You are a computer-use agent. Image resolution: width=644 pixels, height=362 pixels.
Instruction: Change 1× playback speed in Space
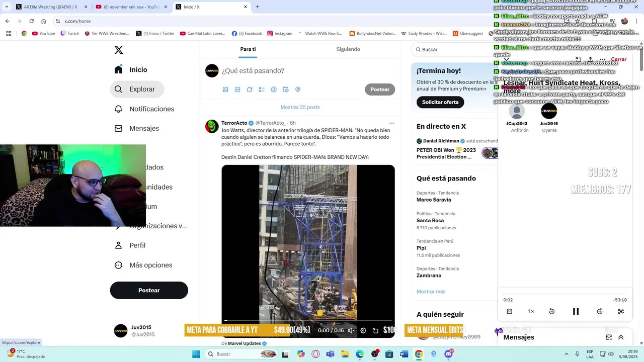(x=531, y=311)
